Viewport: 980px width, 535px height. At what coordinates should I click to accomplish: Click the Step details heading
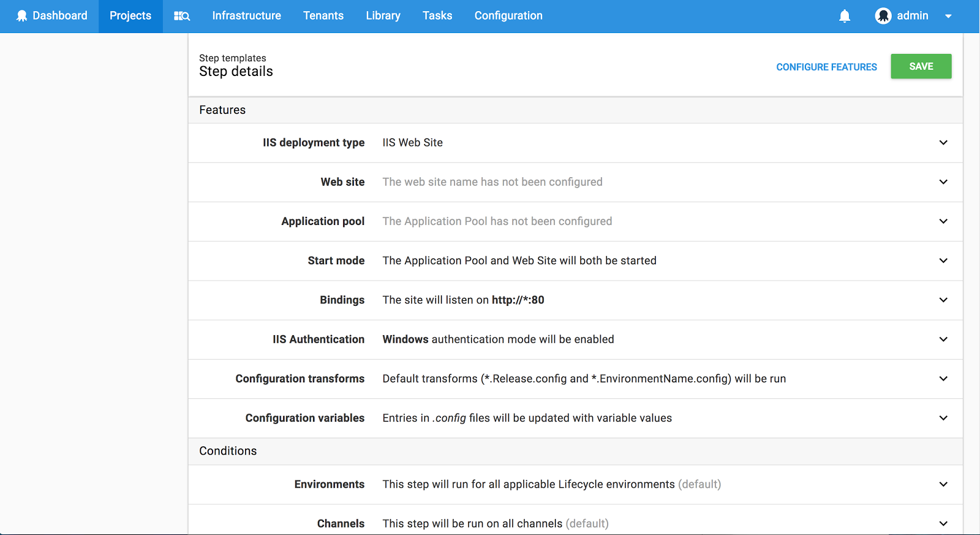[236, 72]
